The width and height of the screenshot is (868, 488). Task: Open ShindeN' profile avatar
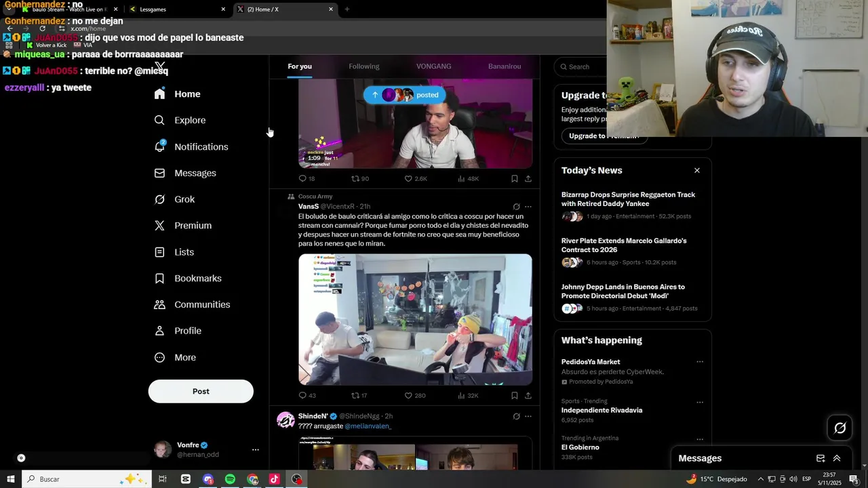[286, 420]
